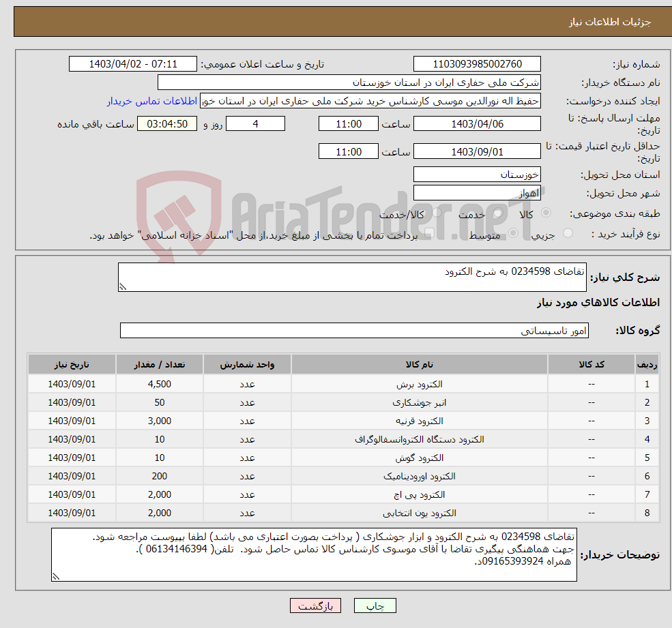The height and width of the screenshot is (628, 672).
Task: Select the الکترود دستگاه الکتروانسفالوگراف cell
Action: pos(419,440)
